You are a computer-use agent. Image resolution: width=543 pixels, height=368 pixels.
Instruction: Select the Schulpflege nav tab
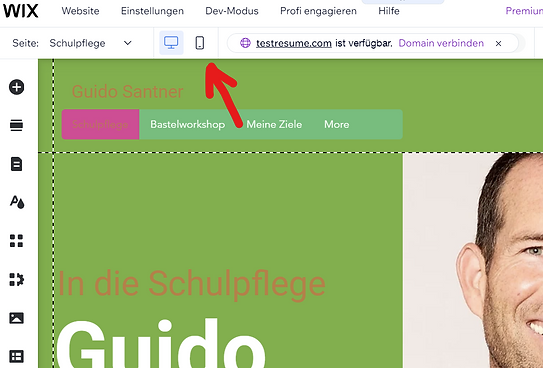(100, 124)
